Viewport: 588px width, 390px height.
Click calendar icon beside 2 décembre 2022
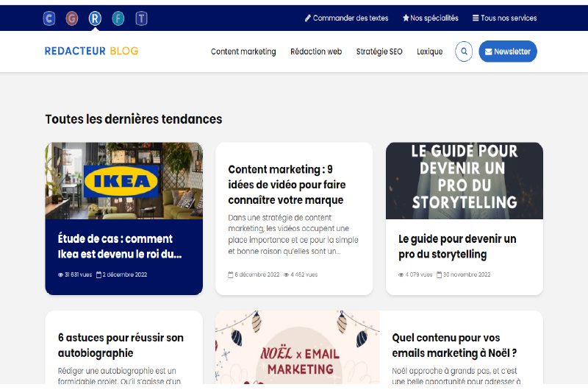tap(98, 274)
